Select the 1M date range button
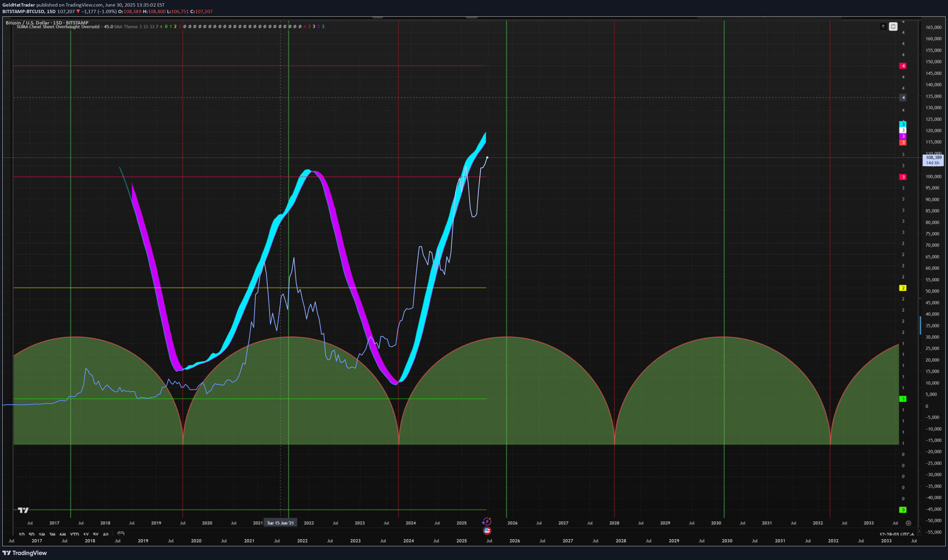Image resolution: width=948 pixels, height=560 pixels. click(41, 534)
